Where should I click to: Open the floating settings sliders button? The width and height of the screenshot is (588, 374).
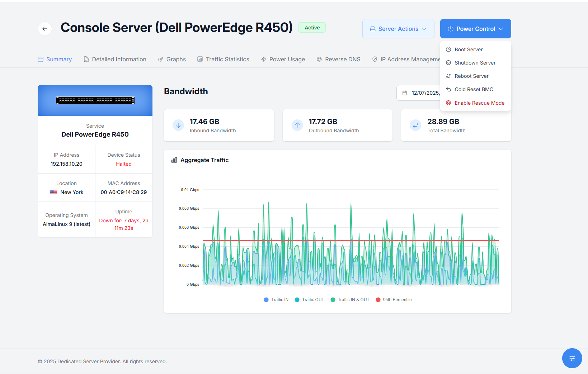tap(572, 358)
